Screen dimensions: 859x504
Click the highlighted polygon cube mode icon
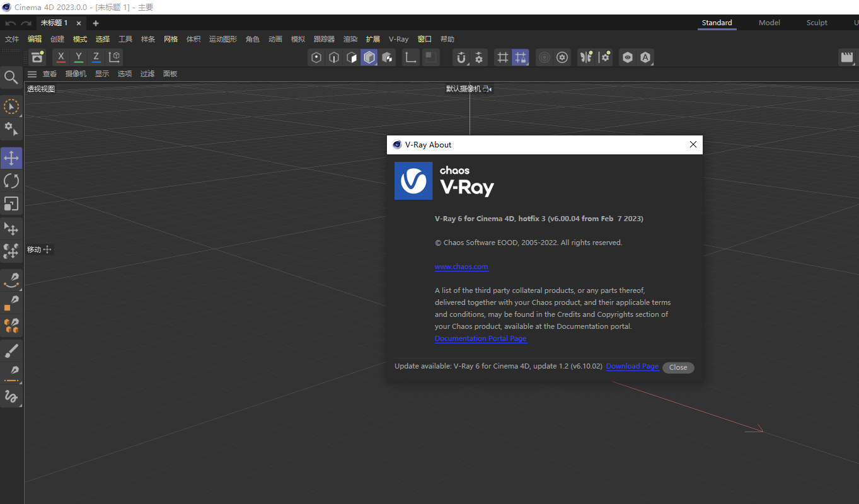(x=369, y=57)
